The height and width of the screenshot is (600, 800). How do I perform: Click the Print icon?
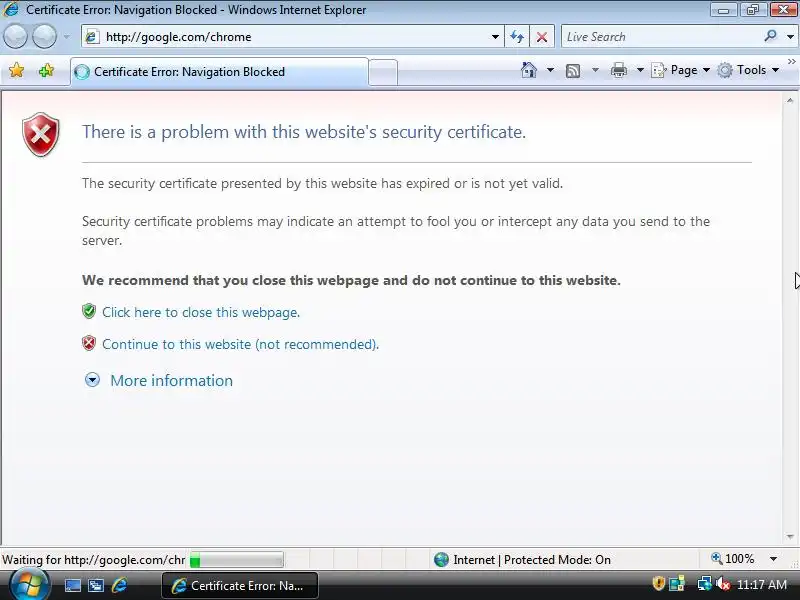pos(618,70)
